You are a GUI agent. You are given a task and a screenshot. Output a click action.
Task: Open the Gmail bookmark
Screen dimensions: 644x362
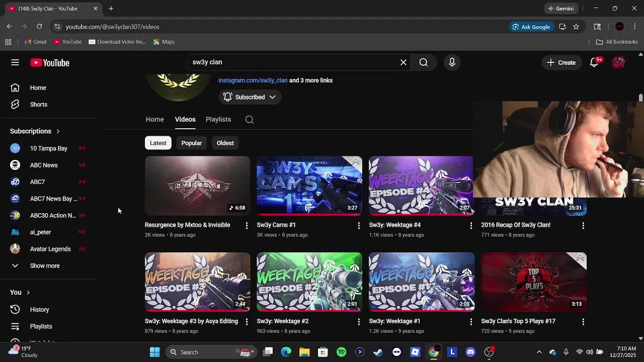click(x=35, y=42)
